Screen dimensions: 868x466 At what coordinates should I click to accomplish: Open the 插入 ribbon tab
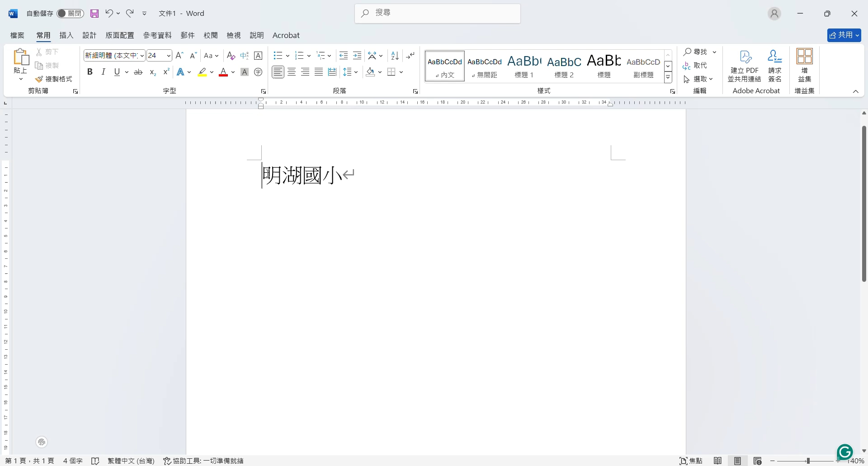66,35
